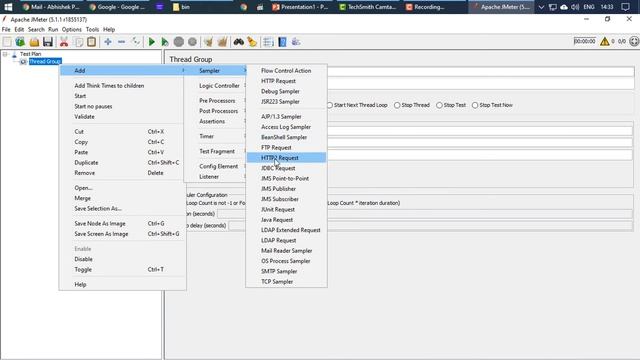Click the Collapse All minus icon

click(x=122, y=42)
